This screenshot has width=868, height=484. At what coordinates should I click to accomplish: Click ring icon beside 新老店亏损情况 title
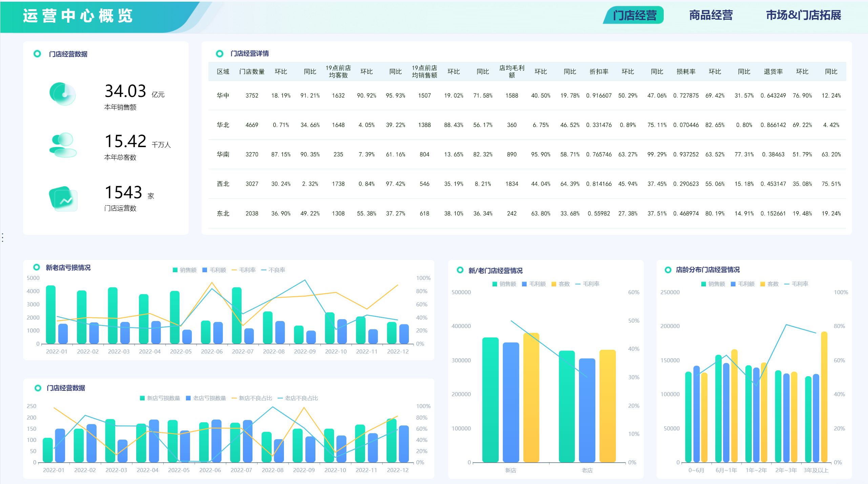(x=37, y=267)
